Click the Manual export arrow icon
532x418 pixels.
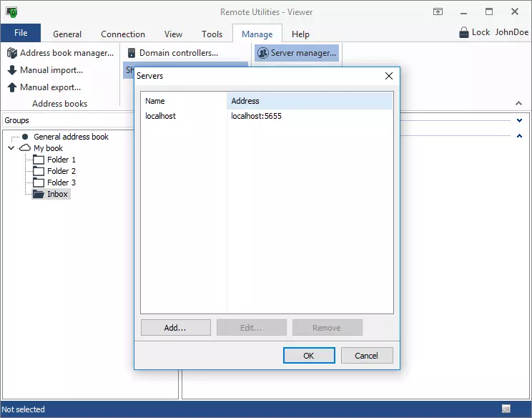[12, 87]
